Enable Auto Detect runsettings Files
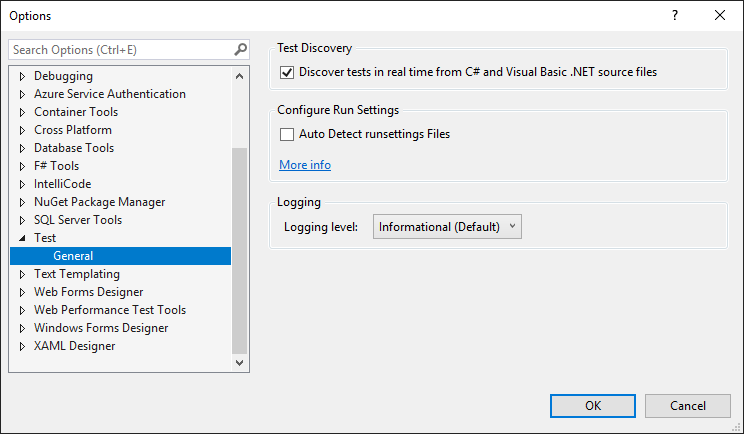Image resolution: width=744 pixels, height=434 pixels. coord(287,134)
